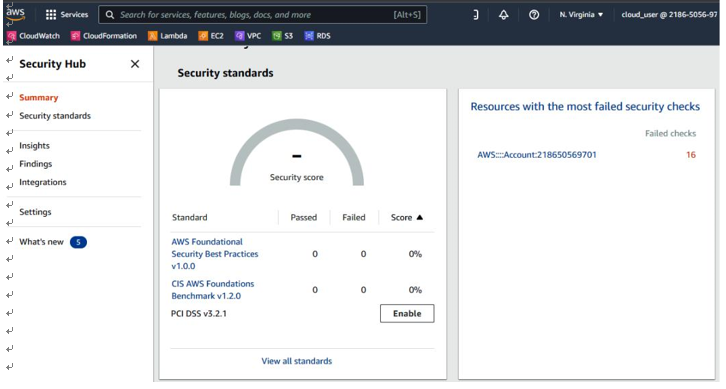Open the CloudShell icon in header
This screenshot has width=726, height=389.
476,15
